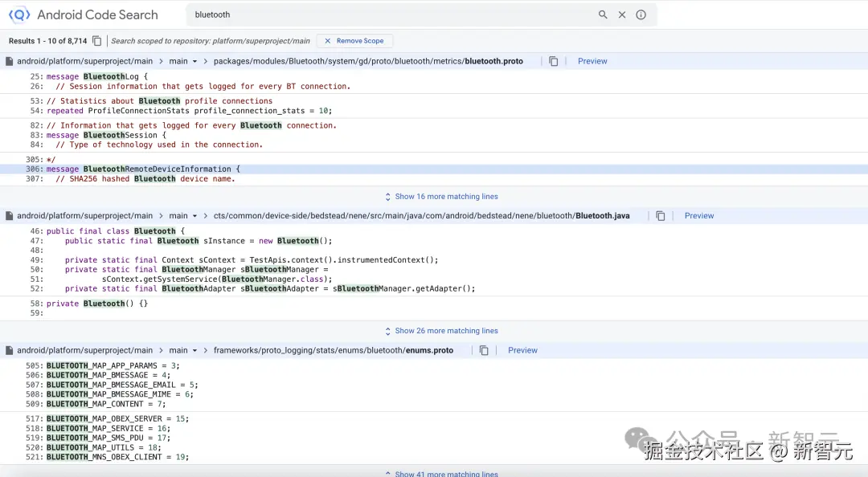Open line 54 ProfileConnectionStats
This screenshot has width=868, height=477.
[x=190, y=111]
